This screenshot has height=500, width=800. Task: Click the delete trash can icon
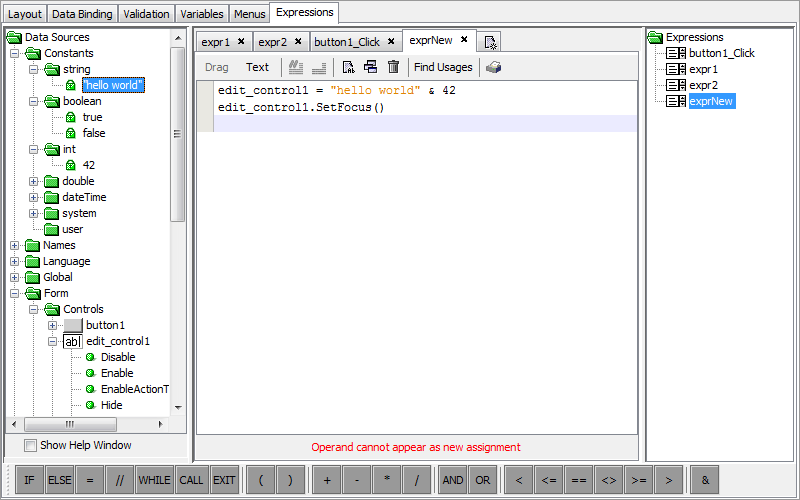click(393, 67)
